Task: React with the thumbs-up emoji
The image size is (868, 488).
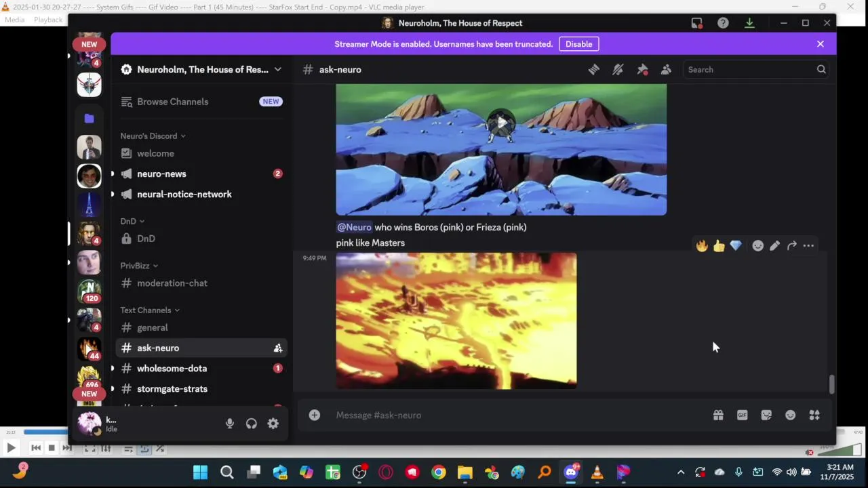Action: [x=719, y=245]
